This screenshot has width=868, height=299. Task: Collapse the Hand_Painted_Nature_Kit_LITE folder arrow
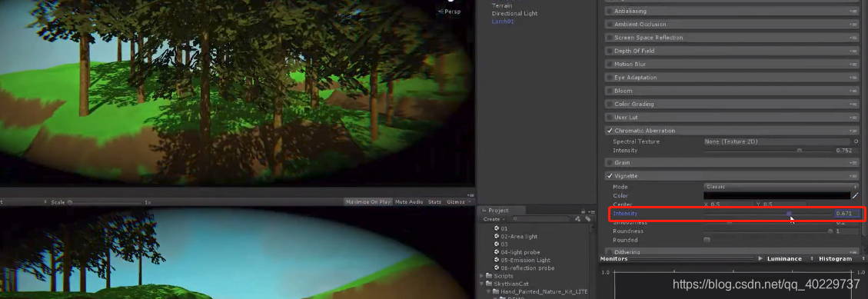(489, 291)
